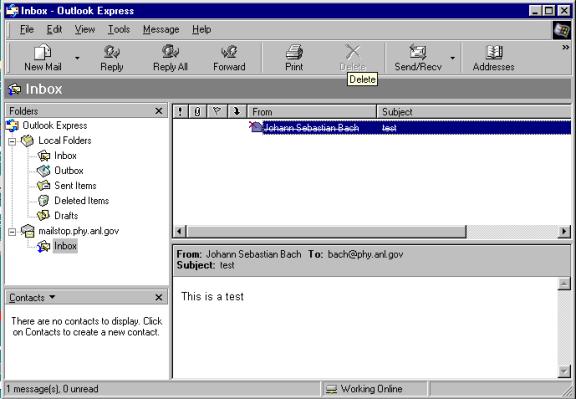Click the bach@phy.anl.gov recipient address

coord(365,254)
